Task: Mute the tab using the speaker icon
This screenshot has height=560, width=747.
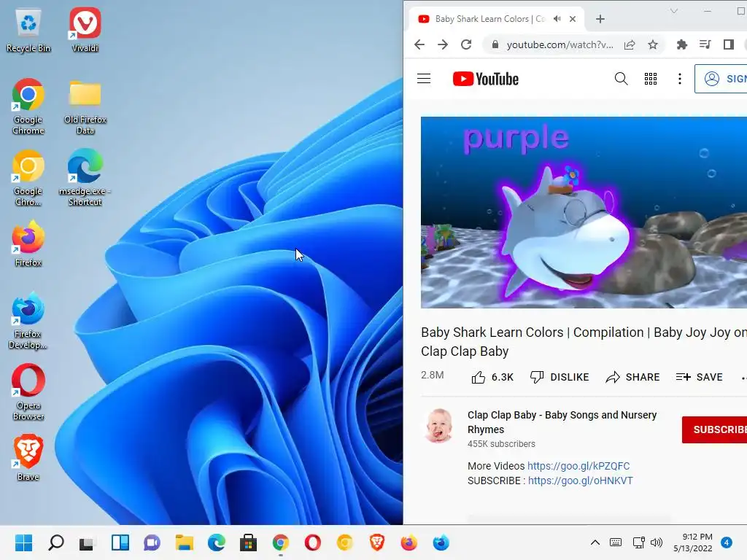Action: (x=557, y=19)
